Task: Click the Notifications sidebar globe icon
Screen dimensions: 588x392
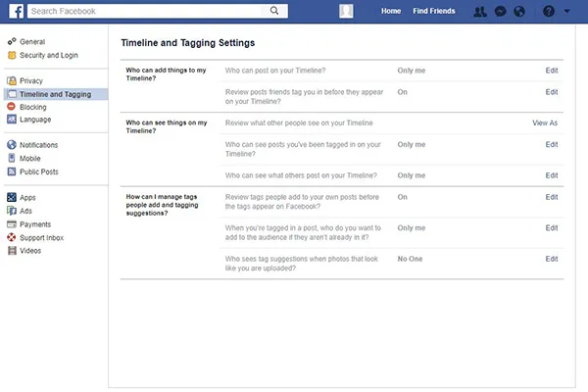Action: 12,145
